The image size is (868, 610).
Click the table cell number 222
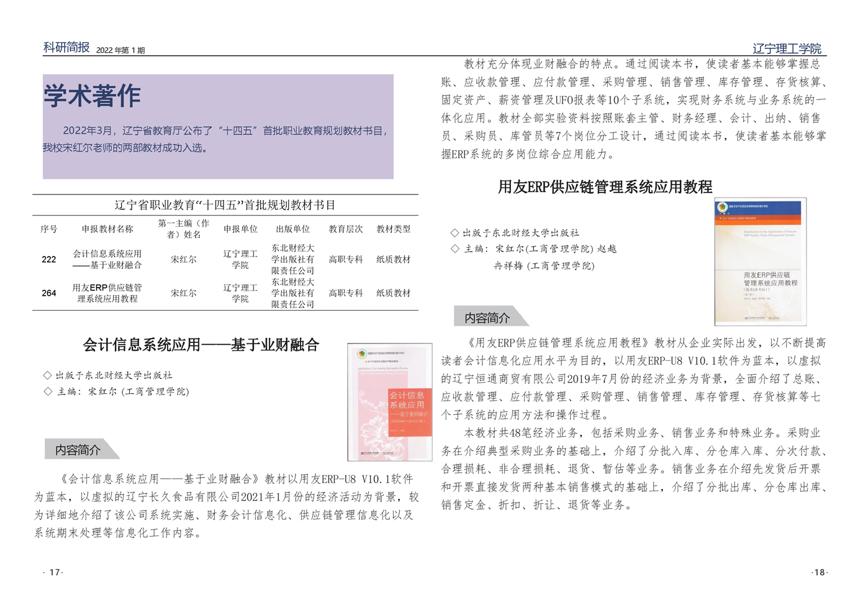click(49, 260)
